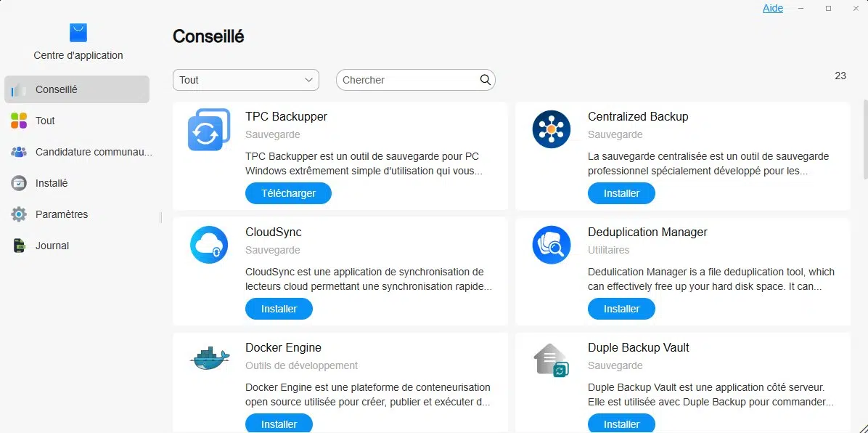Click the Installé checkmark icon
Image resolution: width=868 pixels, height=433 pixels.
pyautogui.click(x=19, y=183)
